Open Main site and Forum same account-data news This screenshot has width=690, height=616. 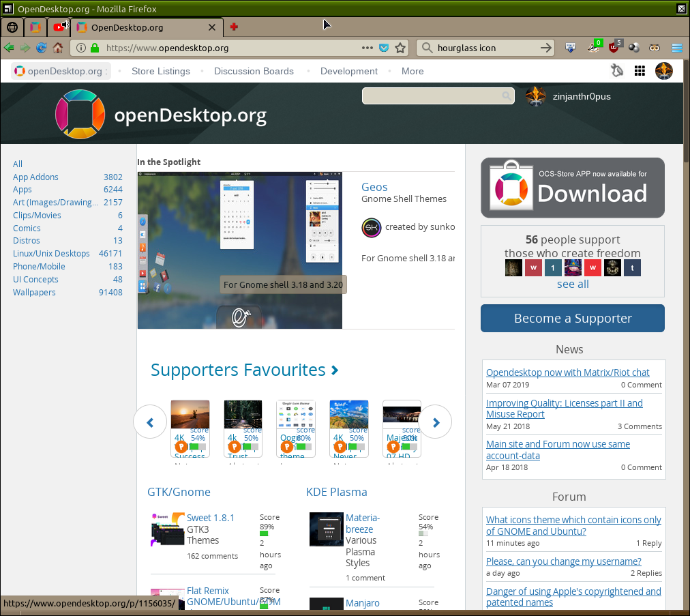point(558,450)
